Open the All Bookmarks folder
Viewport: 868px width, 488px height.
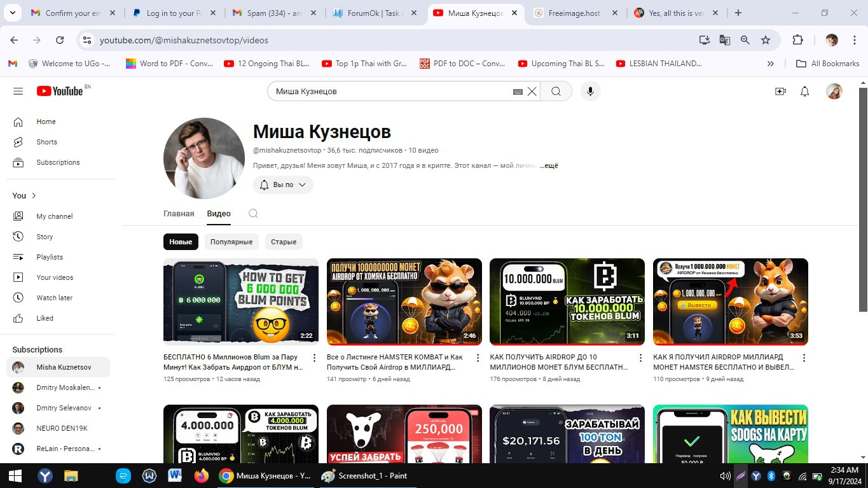(x=828, y=64)
